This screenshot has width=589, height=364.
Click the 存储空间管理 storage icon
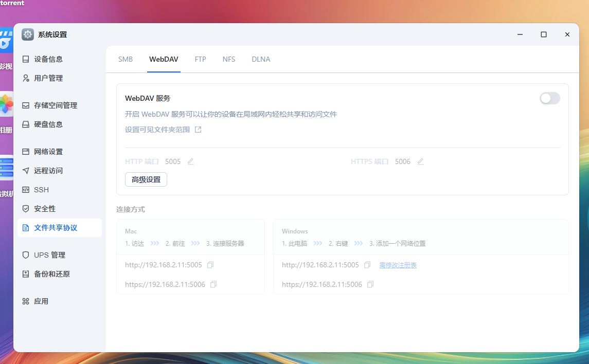(x=26, y=105)
